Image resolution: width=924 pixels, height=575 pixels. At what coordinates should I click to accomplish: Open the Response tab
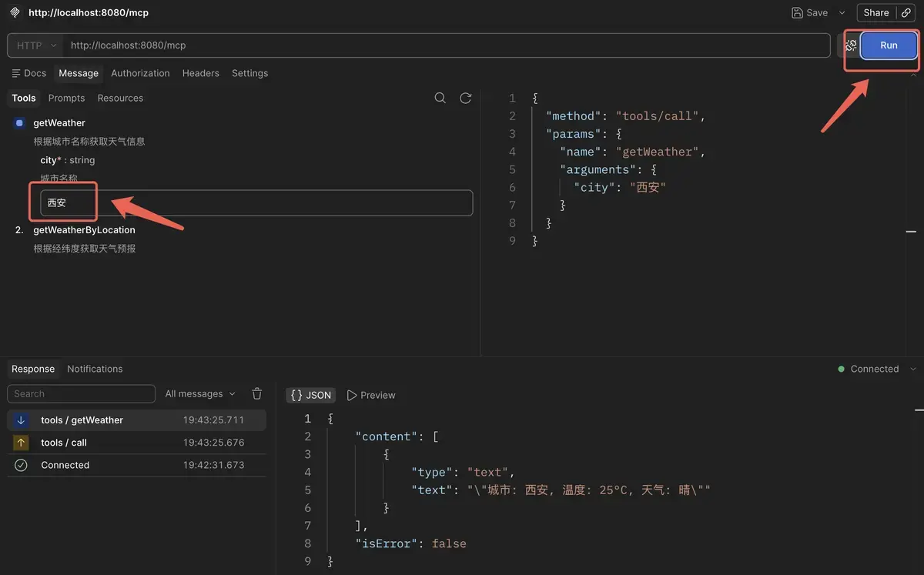(x=33, y=369)
